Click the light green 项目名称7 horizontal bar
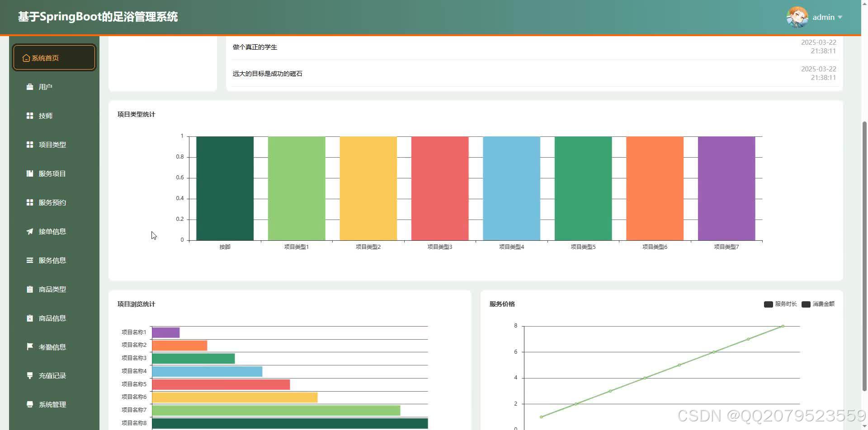The width and height of the screenshot is (868, 430). click(x=276, y=411)
